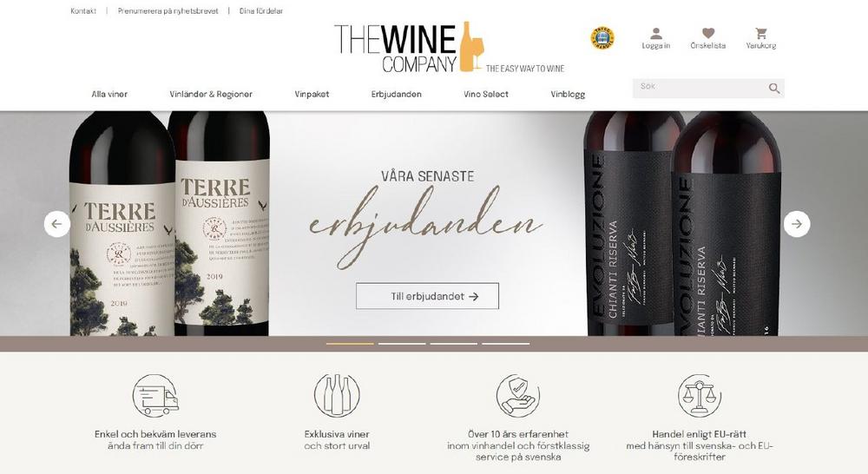868x474 pixels.
Task: Open Vinländer & Regioner menu
Action: [211, 94]
